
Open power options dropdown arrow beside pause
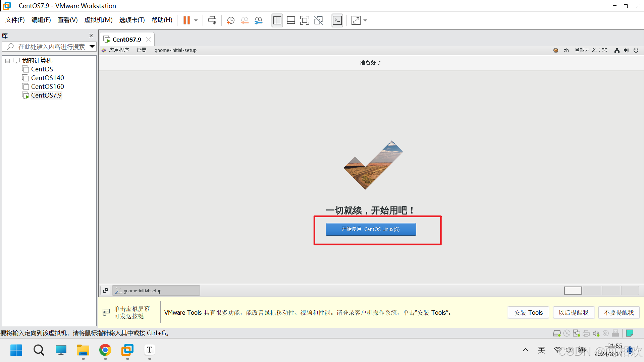pos(196,20)
